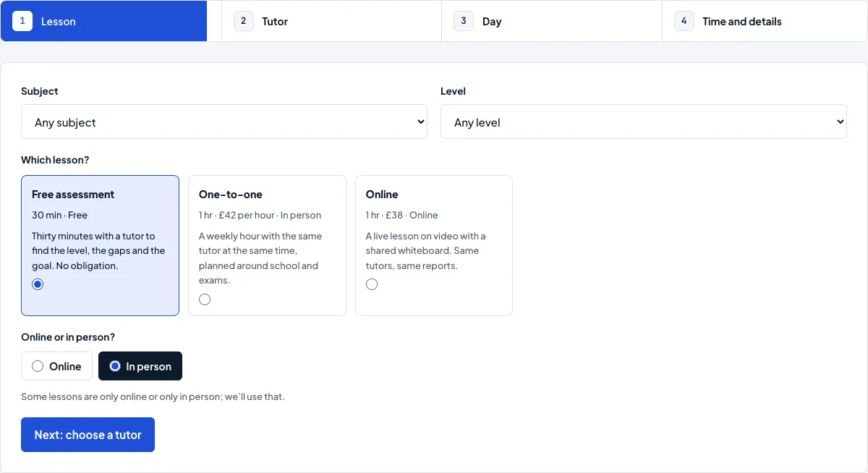Click the 'Online or in person?' heading

pos(68,337)
